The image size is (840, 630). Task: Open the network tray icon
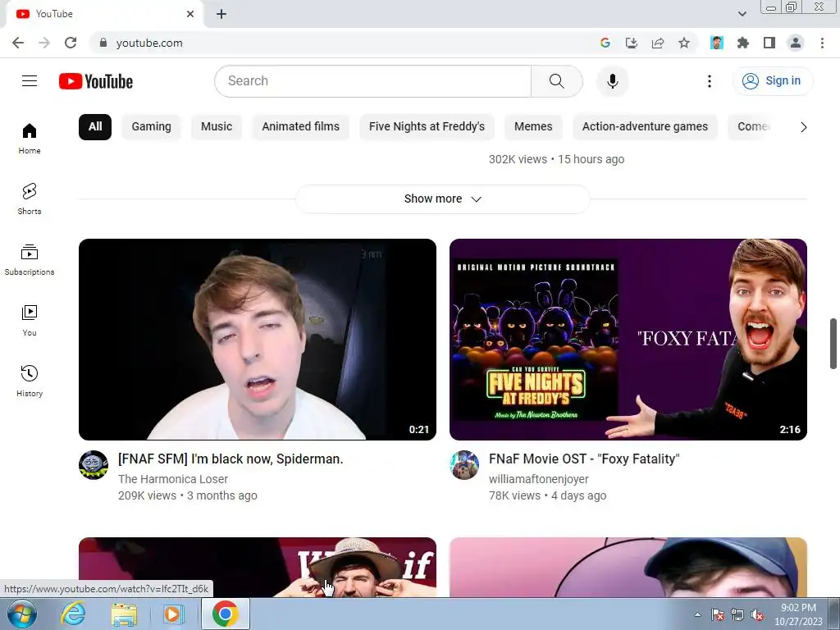pos(737,615)
